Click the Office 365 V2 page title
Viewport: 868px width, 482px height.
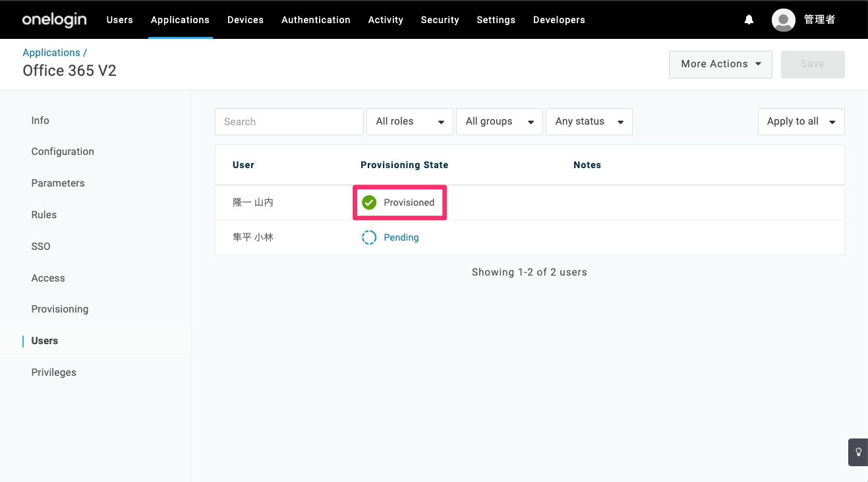70,71
